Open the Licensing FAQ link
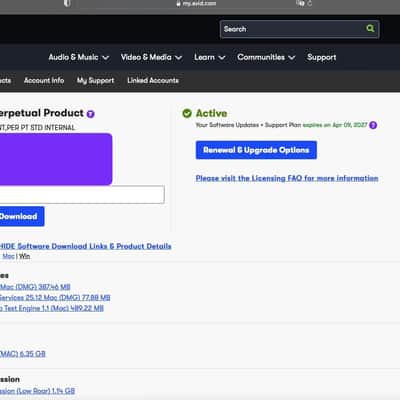The height and width of the screenshot is (400, 400). (x=287, y=178)
